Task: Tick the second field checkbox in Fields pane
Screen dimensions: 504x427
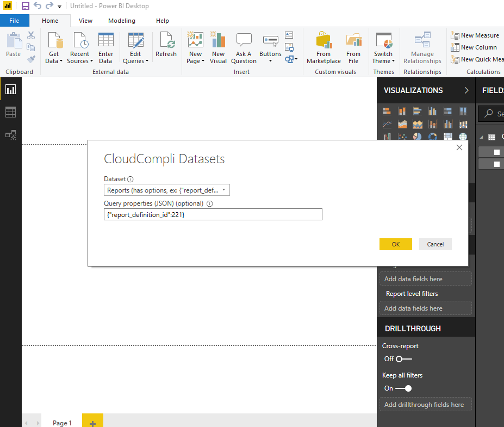Action: (x=497, y=164)
